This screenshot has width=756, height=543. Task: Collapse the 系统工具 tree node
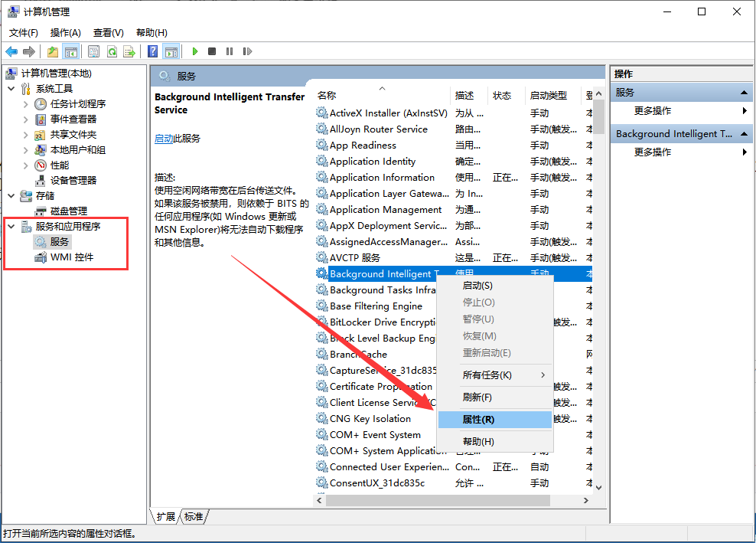tap(11, 88)
